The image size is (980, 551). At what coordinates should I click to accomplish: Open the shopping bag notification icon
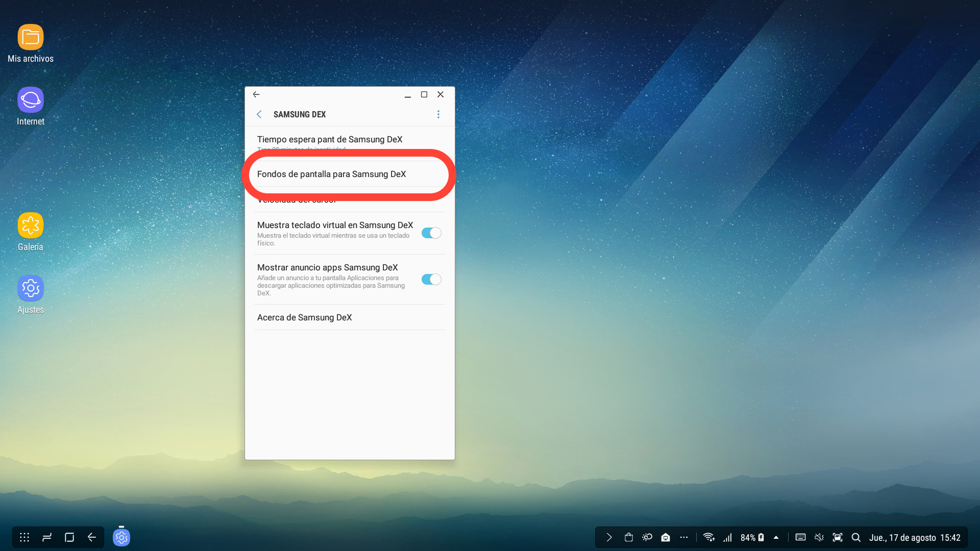tap(629, 537)
